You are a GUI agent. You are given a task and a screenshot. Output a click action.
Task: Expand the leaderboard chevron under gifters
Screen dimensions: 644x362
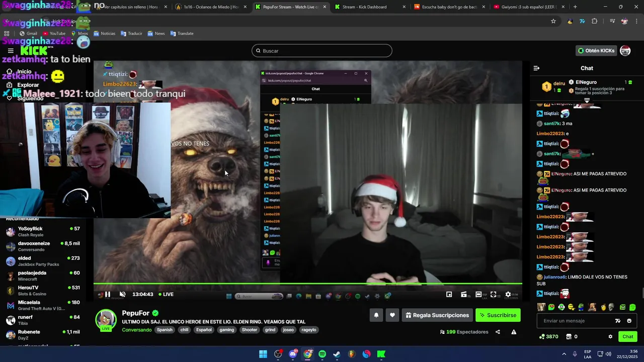pyautogui.click(x=587, y=101)
